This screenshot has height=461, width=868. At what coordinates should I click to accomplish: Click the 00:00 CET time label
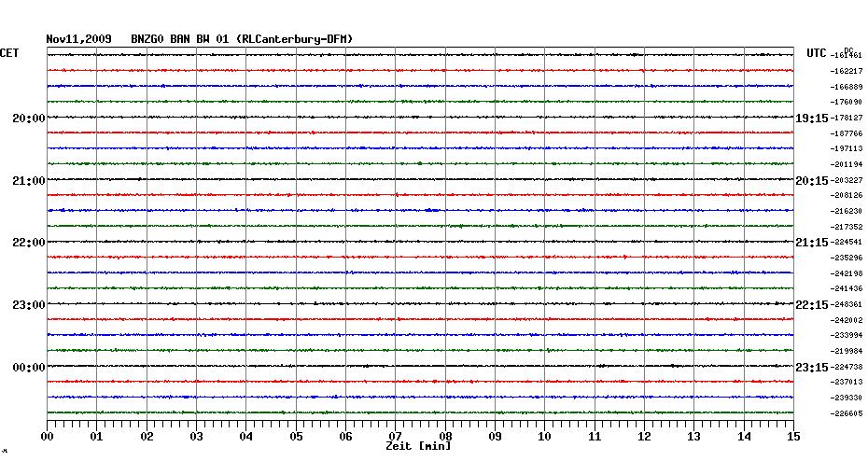click(28, 368)
